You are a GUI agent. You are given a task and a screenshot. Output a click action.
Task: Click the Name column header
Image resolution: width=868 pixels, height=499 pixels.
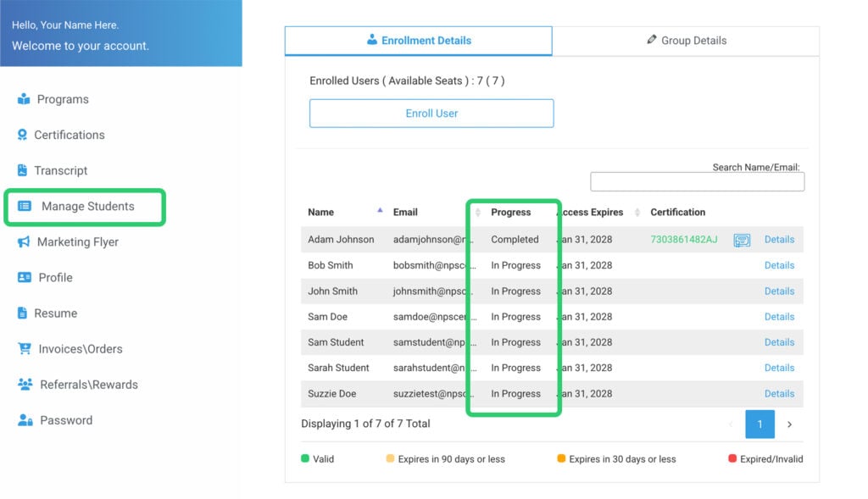point(320,213)
